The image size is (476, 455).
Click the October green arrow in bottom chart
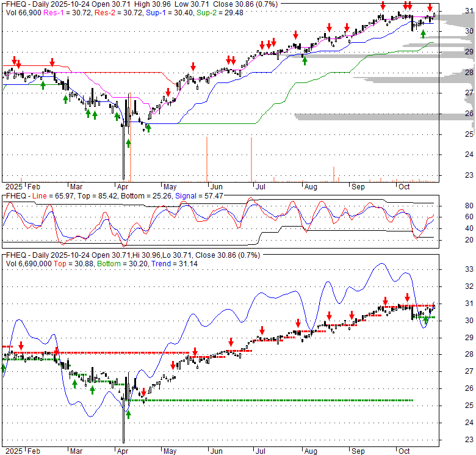tap(425, 319)
